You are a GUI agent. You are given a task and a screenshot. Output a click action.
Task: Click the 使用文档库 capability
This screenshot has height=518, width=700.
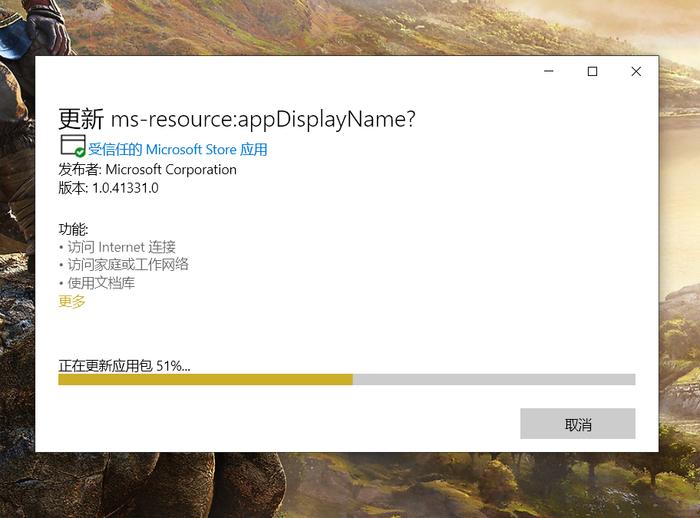tap(101, 283)
